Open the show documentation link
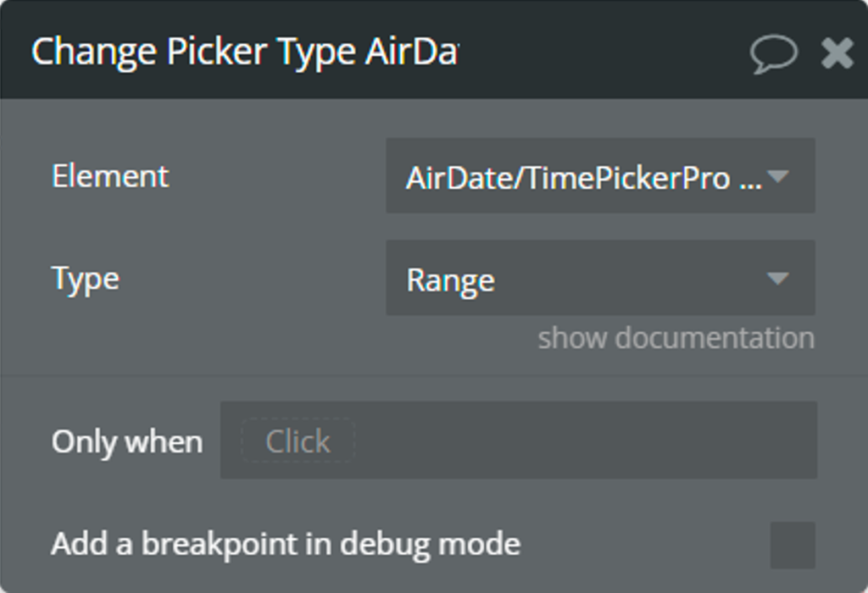868x593 pixels. [x=676, y=338]
